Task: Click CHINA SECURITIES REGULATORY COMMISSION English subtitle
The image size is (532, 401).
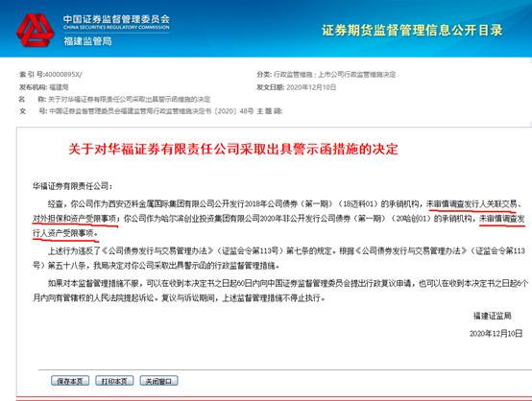Action: [116, 28]
